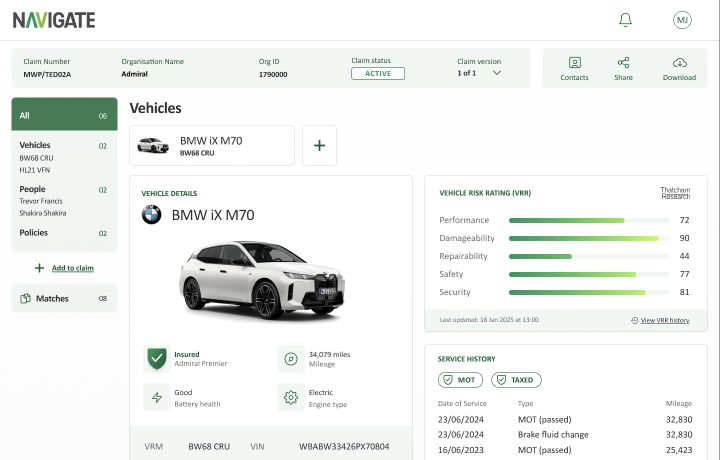Click the Security rating bar
The width and height of the screenshot is (720, 460).
[589, 292]
